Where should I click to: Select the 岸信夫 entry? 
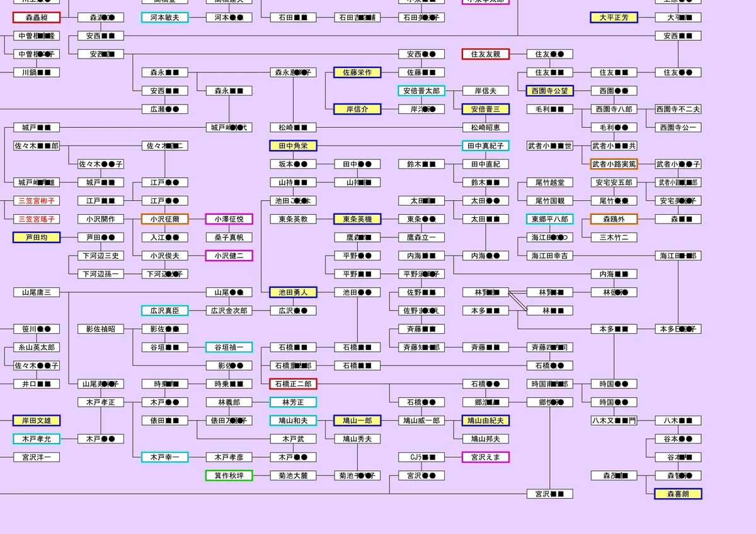(x=486, y=91)
